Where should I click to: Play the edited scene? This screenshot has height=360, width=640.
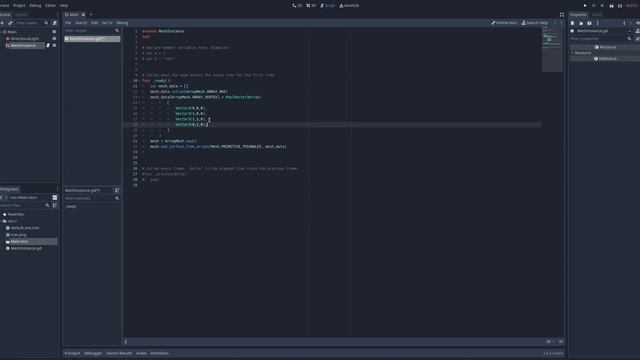[611, 6]
